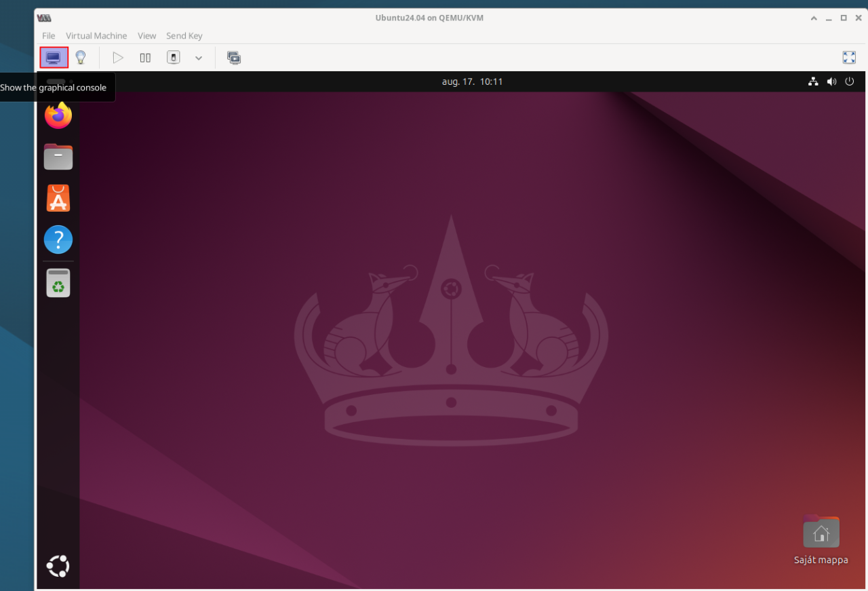Open the Trash from the dock
The width and height of the screenshot is (868, 591).
58,283
